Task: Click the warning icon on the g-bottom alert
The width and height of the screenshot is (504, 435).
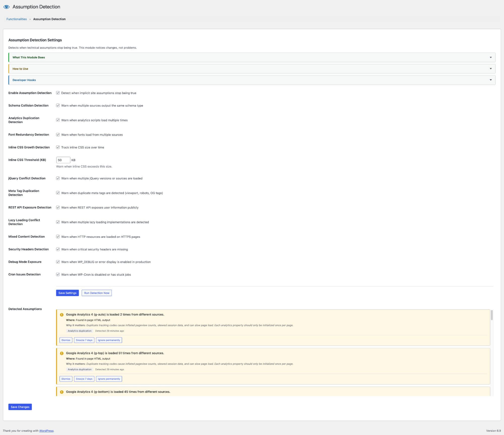Action: [x=62, y=392]
